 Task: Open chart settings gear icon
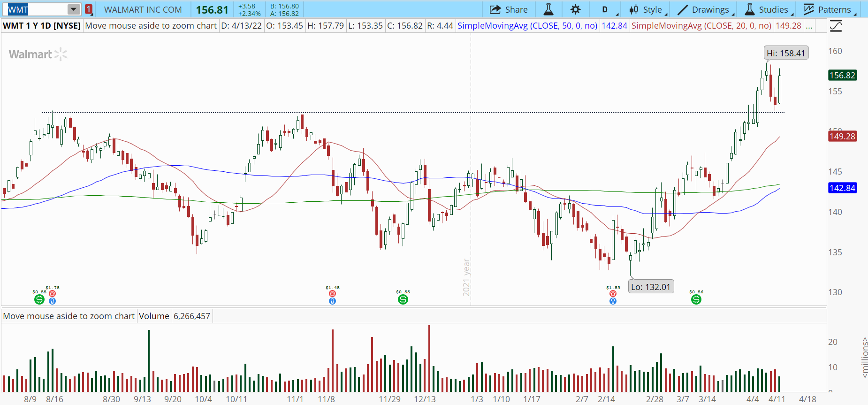(x=575, y=9)
